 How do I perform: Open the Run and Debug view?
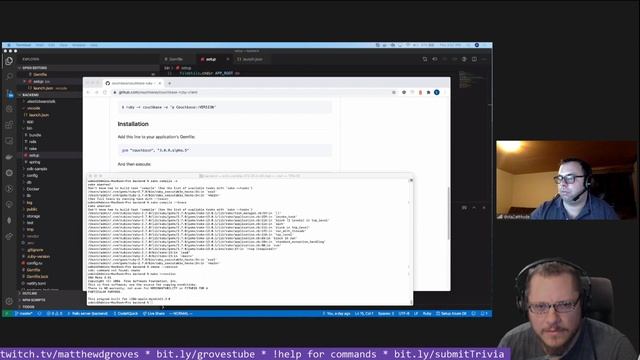(9, 109)
